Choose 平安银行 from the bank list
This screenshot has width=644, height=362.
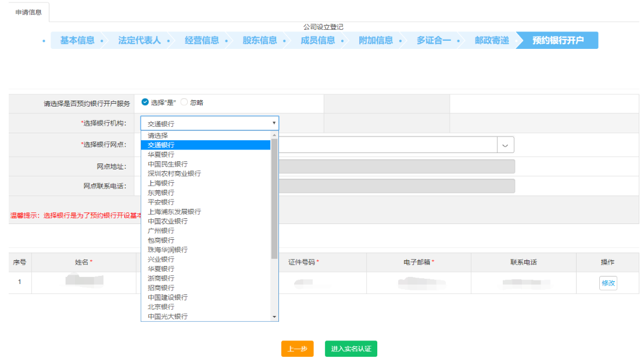[161, 202]
